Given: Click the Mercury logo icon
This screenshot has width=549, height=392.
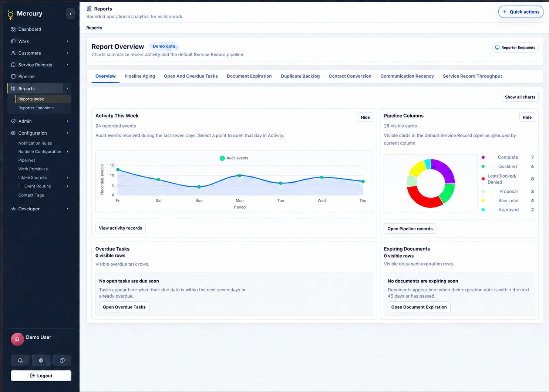Looking at the screenshot, I should 11,14.
